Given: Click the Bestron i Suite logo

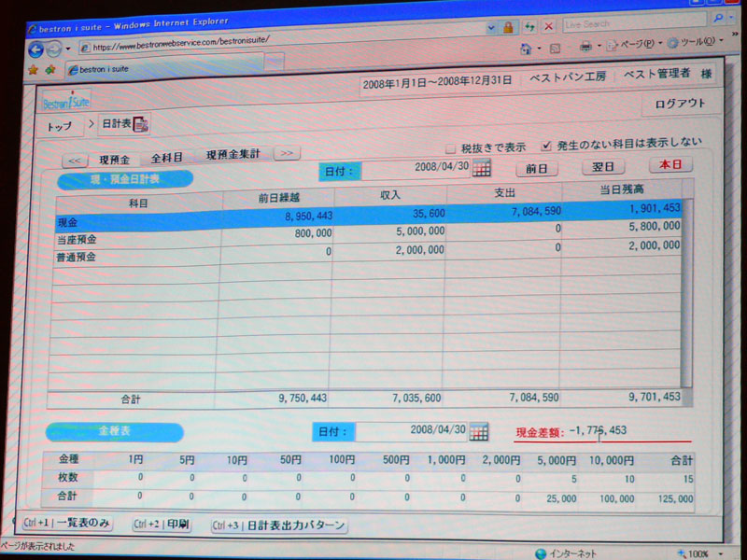Looking at the screenshot, I should tap(66, 101).
